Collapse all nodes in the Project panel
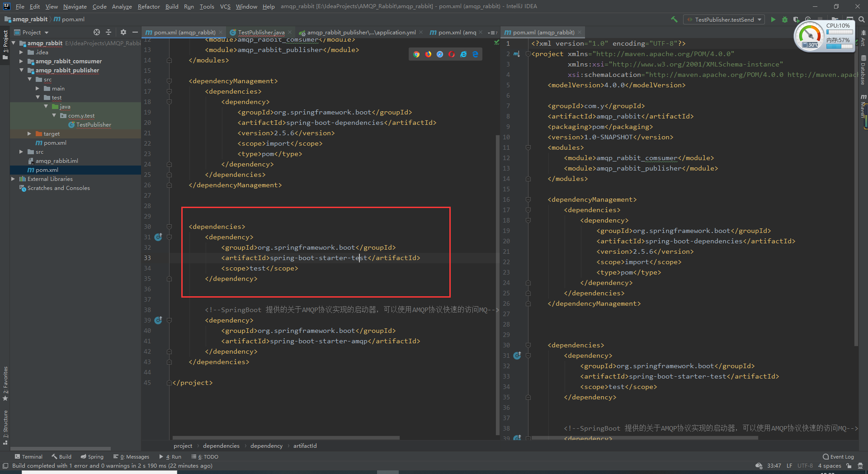This screenshot has width=868, height=474. pyautogui.click(x=108, y=32)
